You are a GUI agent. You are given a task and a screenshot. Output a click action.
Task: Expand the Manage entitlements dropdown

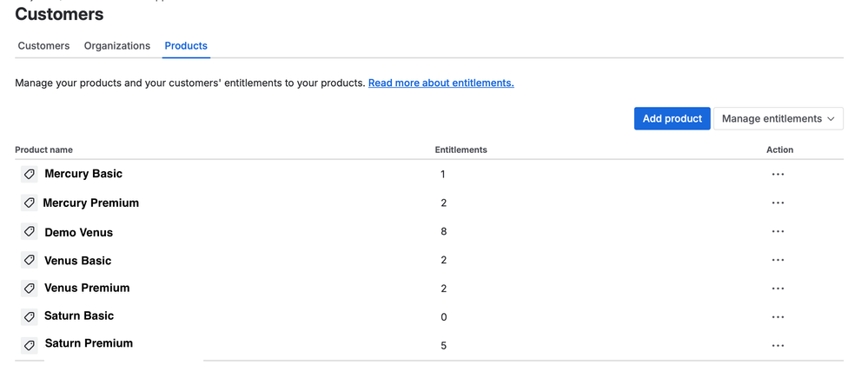pyautogui.click(x=779, y=118)
